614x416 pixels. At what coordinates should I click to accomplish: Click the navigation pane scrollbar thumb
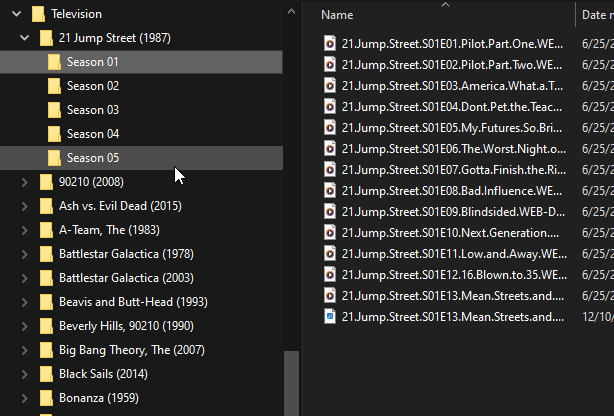291,383
